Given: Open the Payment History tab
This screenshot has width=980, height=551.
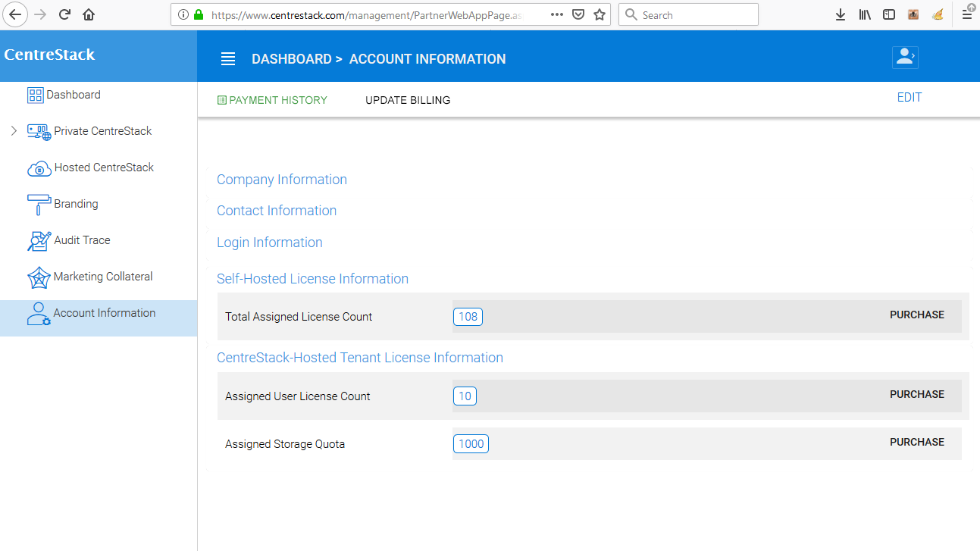Looking at the screenshot, I should [272, 100].
